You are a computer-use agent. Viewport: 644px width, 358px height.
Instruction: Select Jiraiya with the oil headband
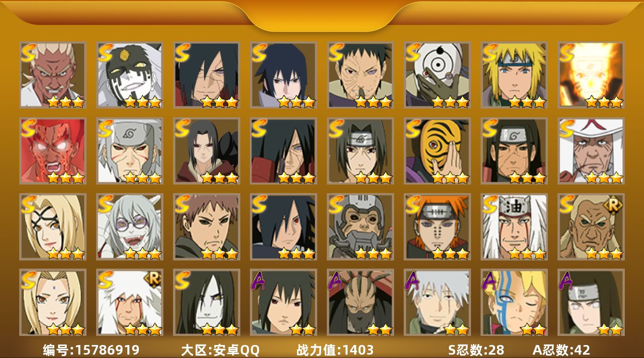tap(514, 227)
